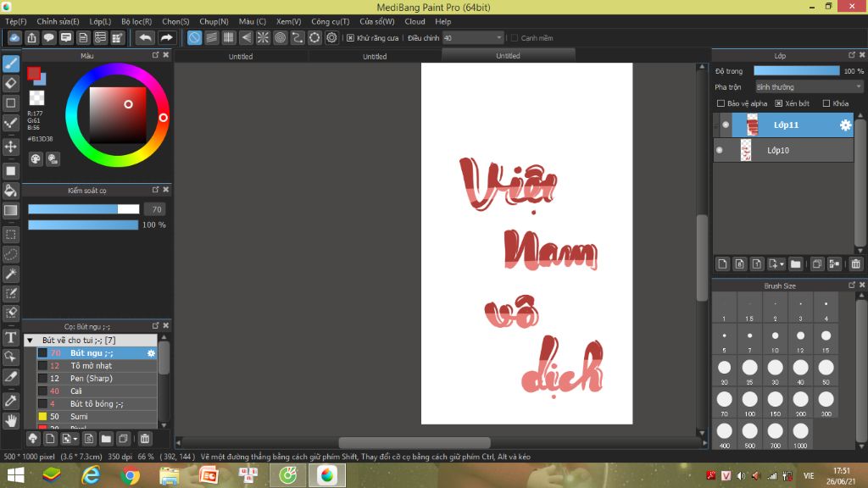
Task: Open Lớp11 layer settings gear
Action: point(845,125)
